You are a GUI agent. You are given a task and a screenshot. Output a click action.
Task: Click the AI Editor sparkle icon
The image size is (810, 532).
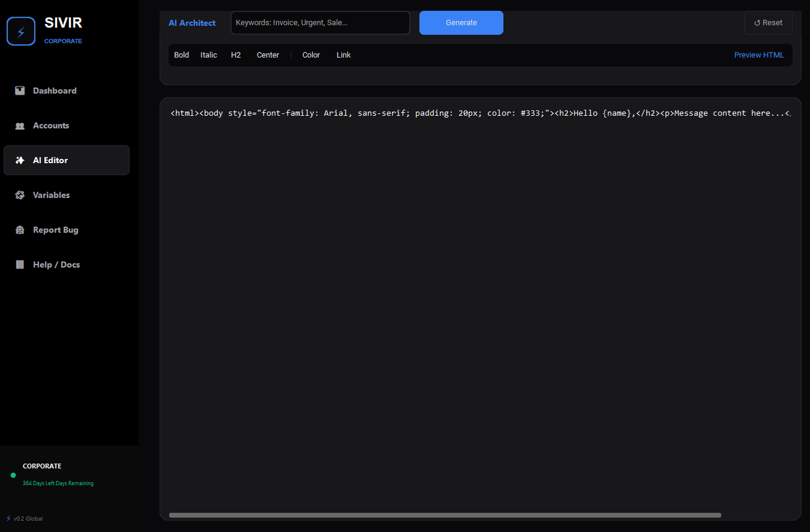20,160
